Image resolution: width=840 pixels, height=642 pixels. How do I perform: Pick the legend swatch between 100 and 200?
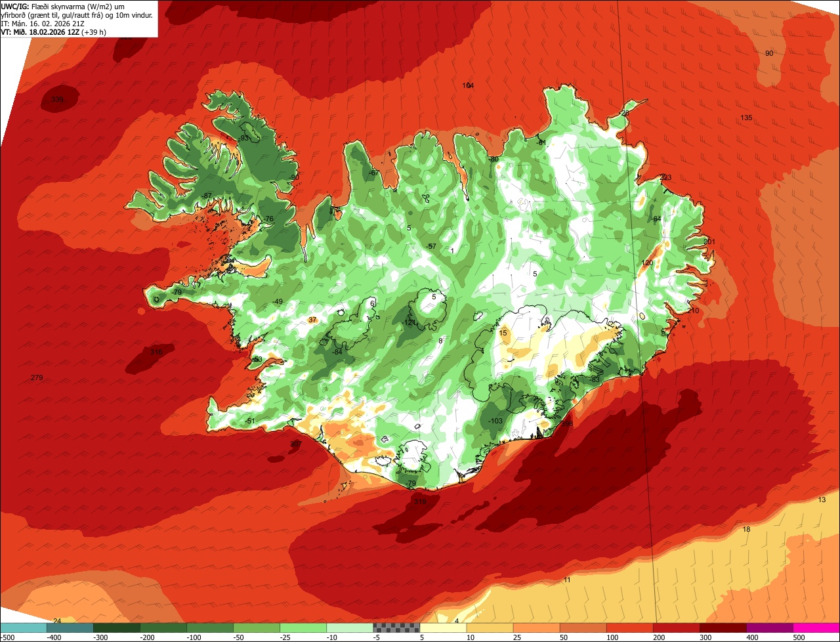pos(630,628)
